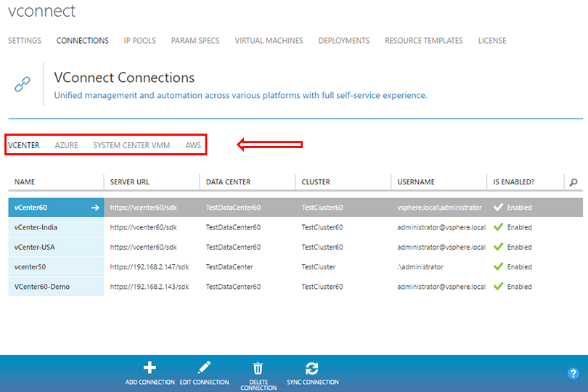The image size is (588, 392).
Task: Click TestCluster60 in vCenter-USA row
Action: click(322, 248)
